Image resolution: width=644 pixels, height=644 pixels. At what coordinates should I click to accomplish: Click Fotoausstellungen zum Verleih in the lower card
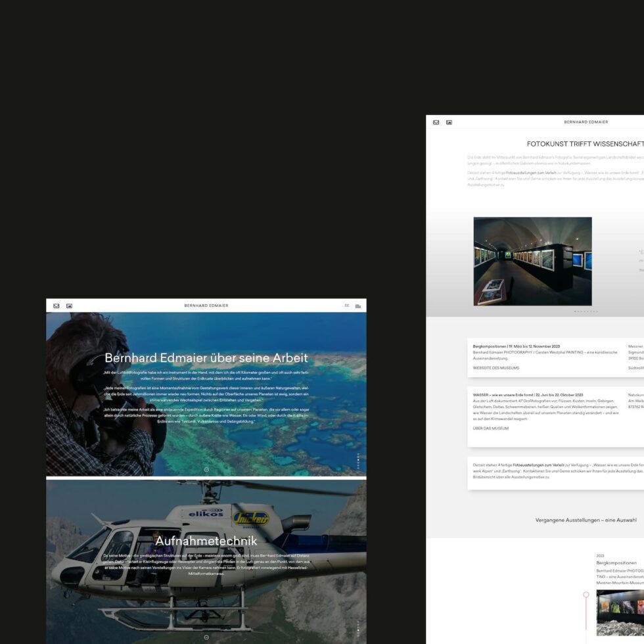point(538,465)
